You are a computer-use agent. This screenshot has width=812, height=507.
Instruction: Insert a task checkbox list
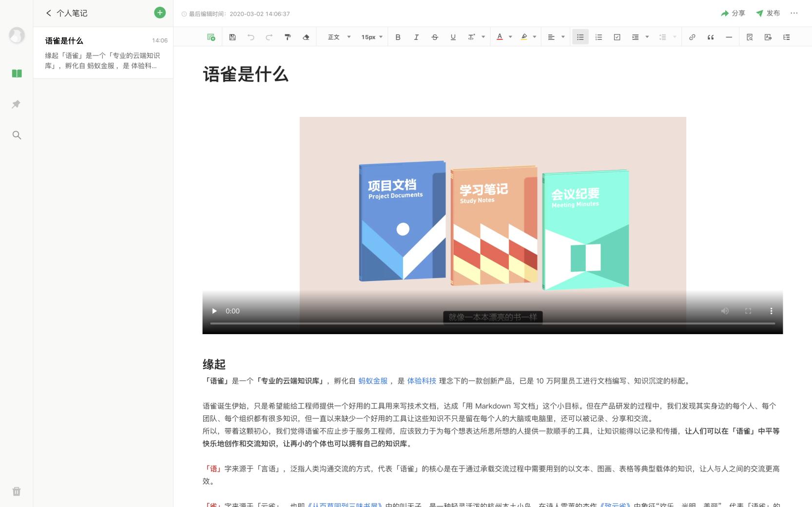click(617, 37)
